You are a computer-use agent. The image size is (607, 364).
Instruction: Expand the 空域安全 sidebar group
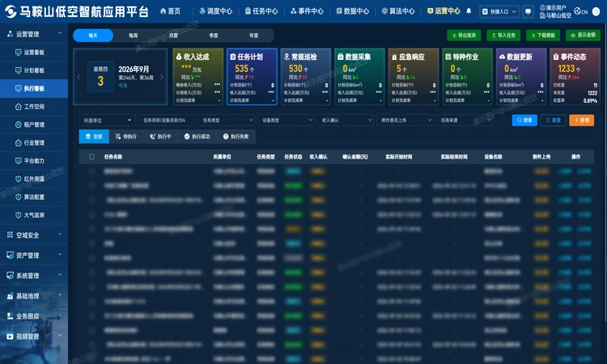[x=34, y=235]
